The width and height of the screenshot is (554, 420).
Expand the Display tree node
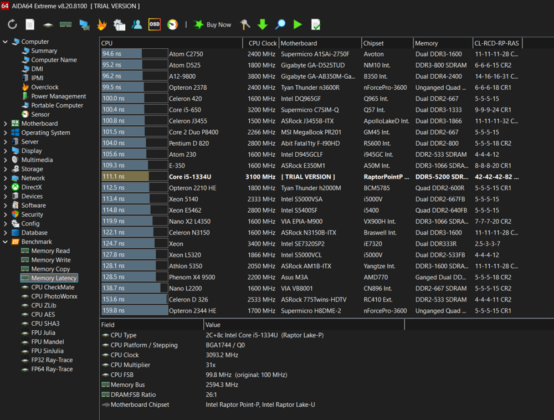pyautogui.click(x=5, y=151)
